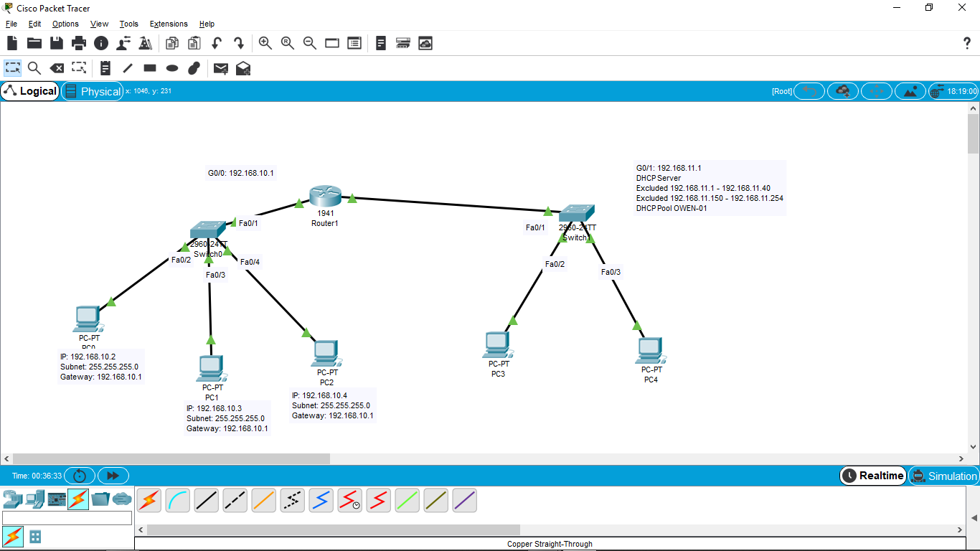
Task: Click Fast Forward Time button
Action: point(113,476)
